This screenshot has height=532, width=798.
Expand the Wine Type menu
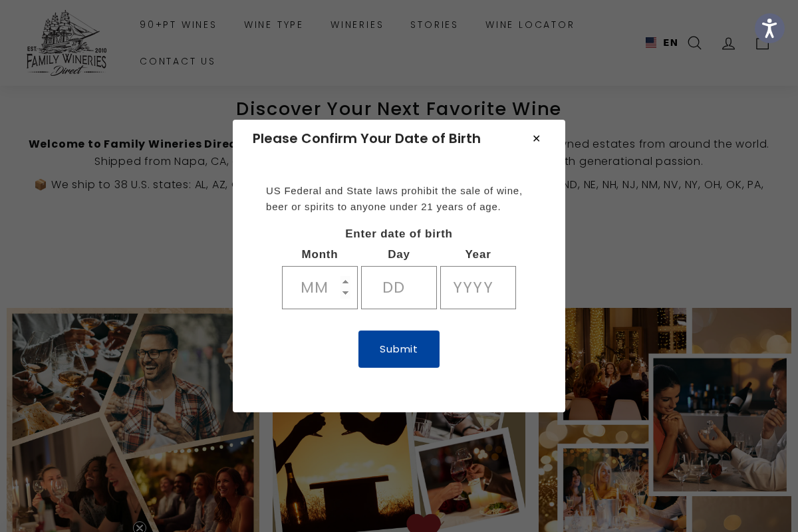click(273, 25)
